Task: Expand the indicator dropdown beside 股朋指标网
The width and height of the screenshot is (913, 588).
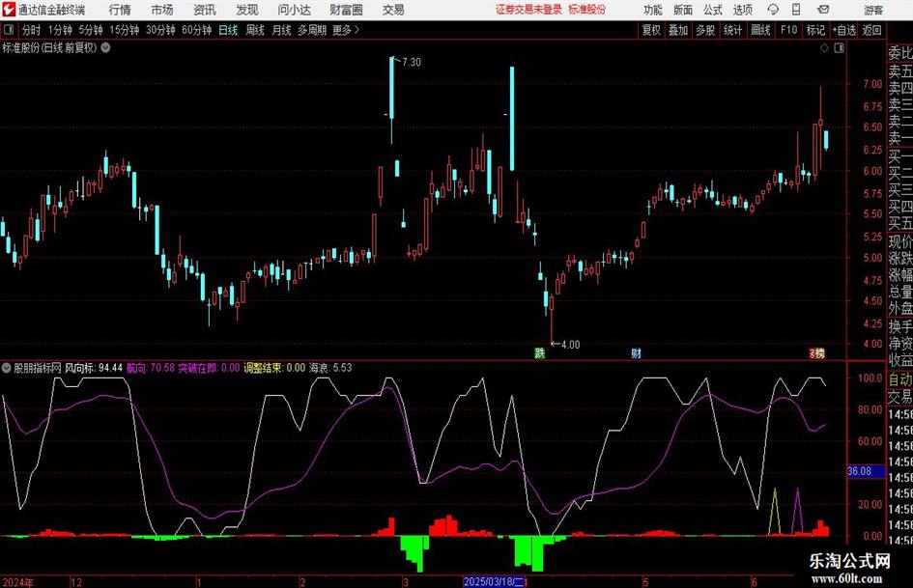Action: [x=7, y=367]
